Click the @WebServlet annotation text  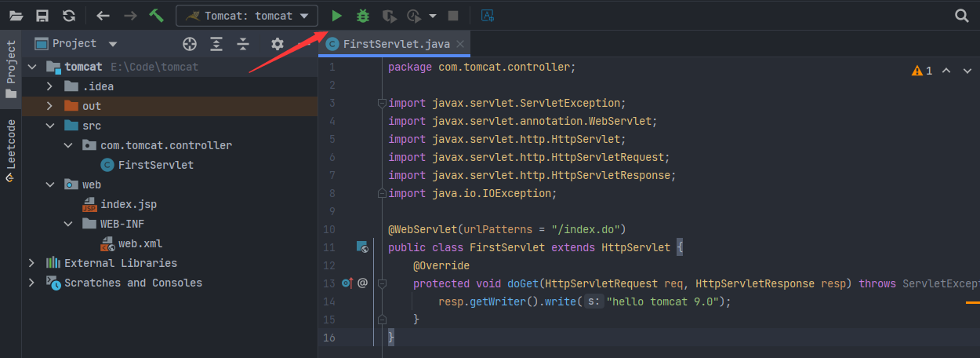[x=423, y=229]
